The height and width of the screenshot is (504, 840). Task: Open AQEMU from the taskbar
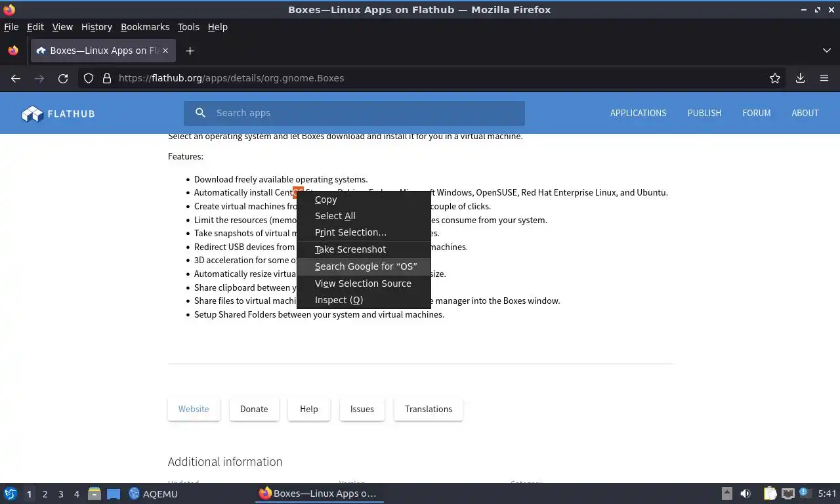pos(154,493)
